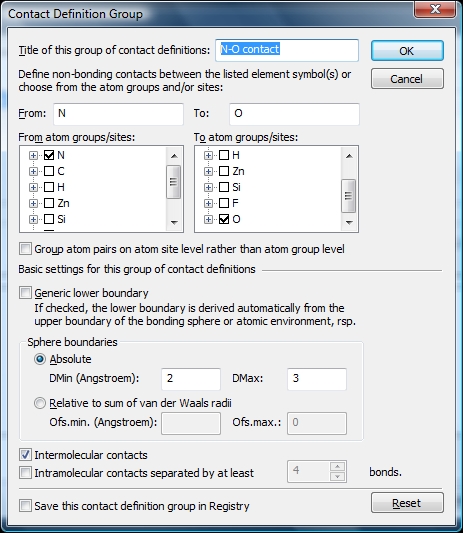Screen dimensions: 463x533
Task: Select Relative to van der Waals radii
Action: pos(40,403)
